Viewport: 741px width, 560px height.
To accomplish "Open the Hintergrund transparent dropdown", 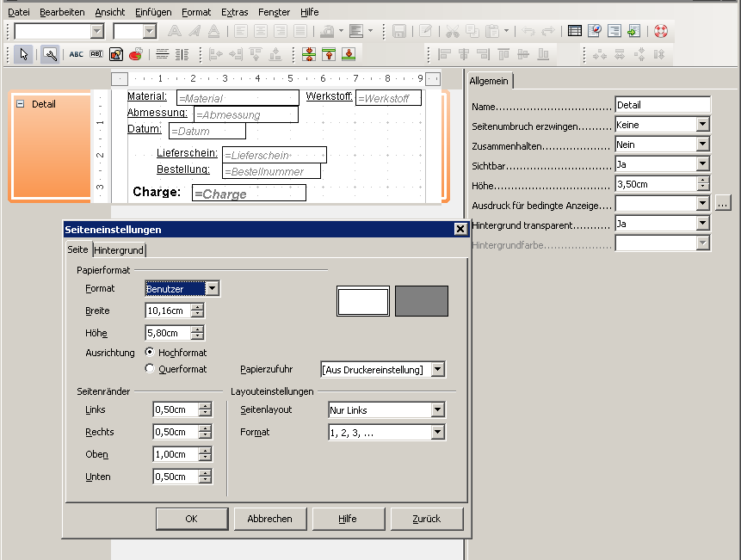I will (703, 224).
